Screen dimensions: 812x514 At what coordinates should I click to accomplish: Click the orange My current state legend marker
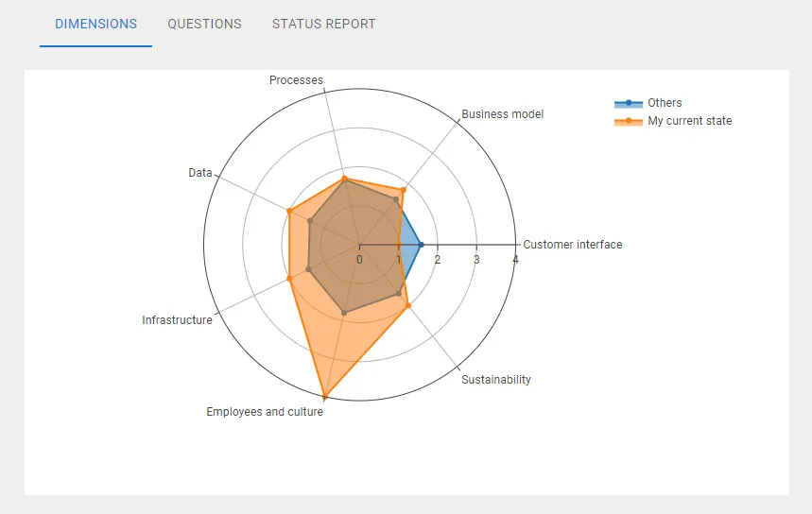point(628,121)
